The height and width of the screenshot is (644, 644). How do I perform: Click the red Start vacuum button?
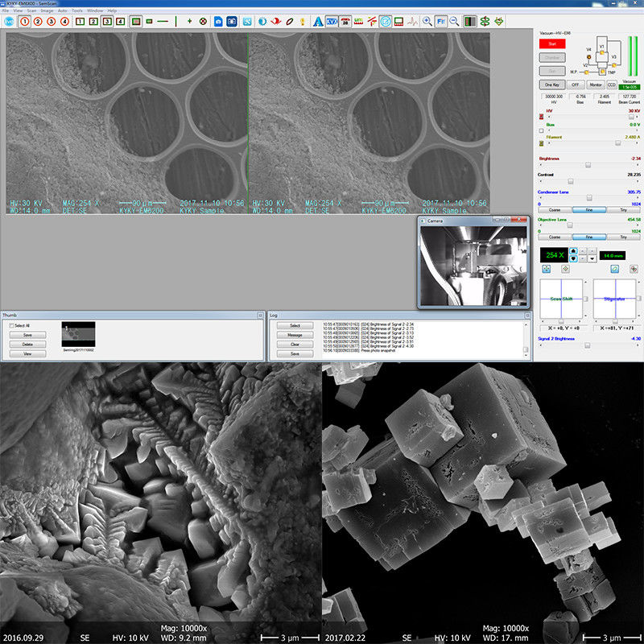(x=552, y=44)
